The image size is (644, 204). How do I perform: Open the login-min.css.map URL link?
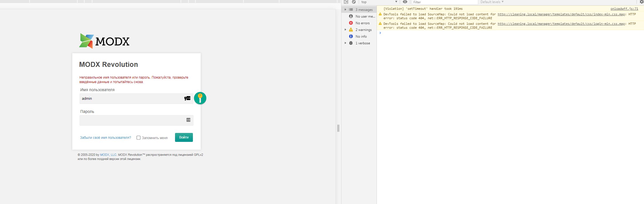click(x=561, y=24)
